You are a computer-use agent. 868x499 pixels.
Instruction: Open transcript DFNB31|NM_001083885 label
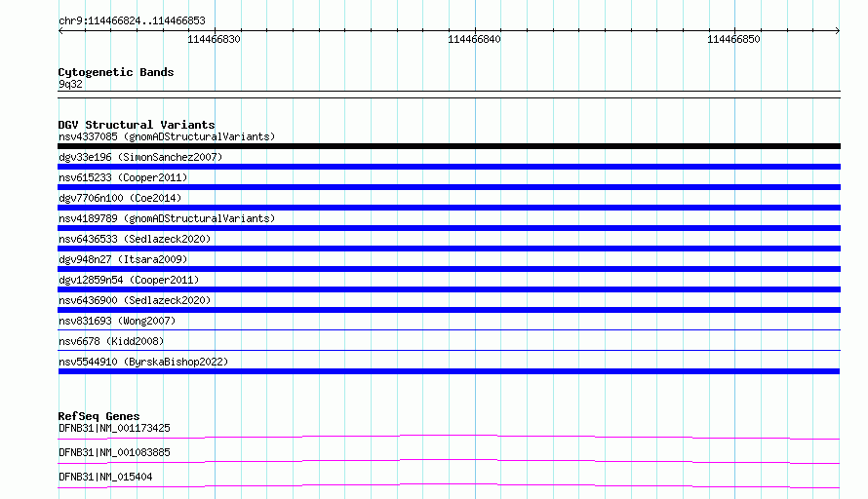[x=114, y=452]
